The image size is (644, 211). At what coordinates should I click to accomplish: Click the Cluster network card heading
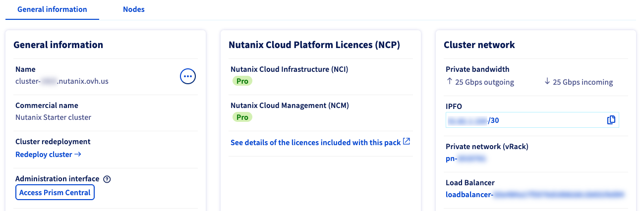[x=479, y=45]
